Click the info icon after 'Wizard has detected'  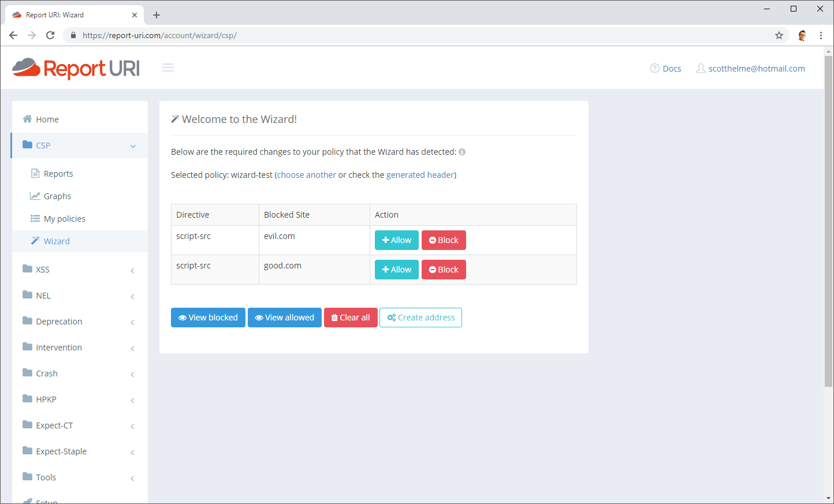[x=462, y=152]
